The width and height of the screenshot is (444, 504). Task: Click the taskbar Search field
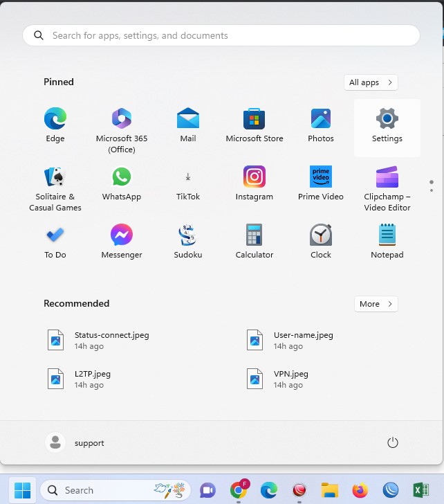(x=115, y=490)
